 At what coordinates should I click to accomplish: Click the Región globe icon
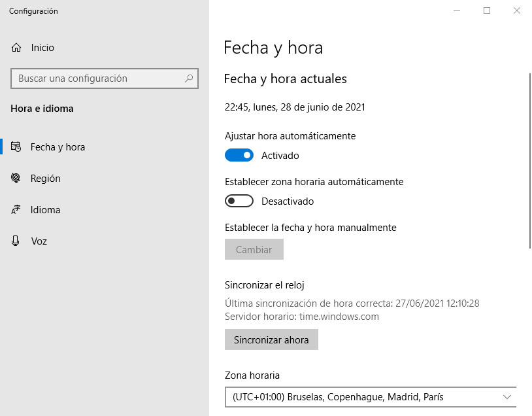(16, 179)
